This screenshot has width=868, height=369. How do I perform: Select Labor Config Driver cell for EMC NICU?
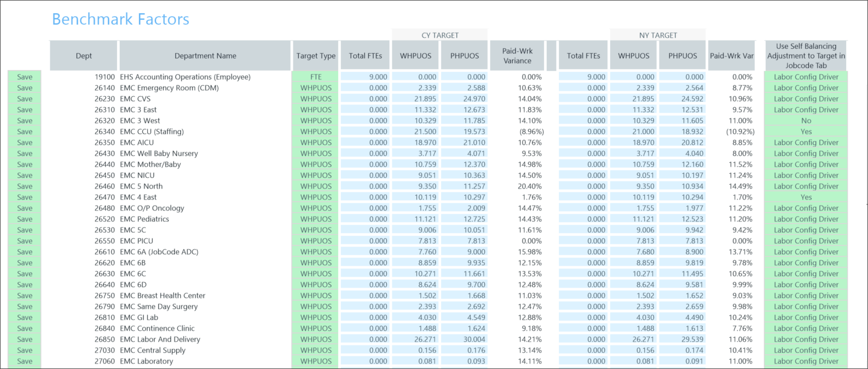click(806, 175)
